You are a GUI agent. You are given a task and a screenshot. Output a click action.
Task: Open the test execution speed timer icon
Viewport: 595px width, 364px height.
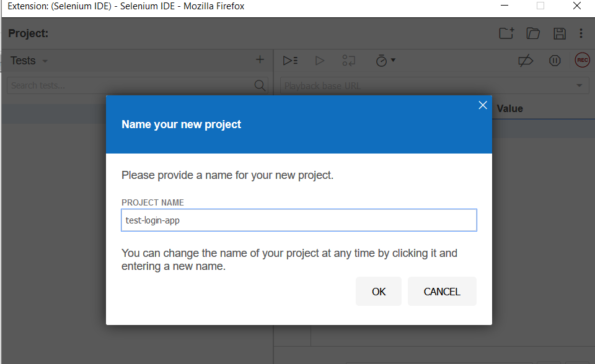[382, 60]
